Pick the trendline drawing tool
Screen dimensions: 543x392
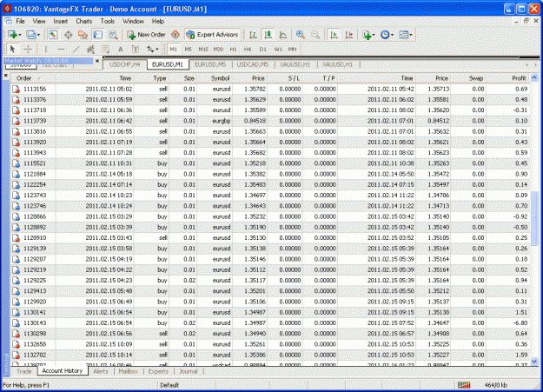point(76,50)
